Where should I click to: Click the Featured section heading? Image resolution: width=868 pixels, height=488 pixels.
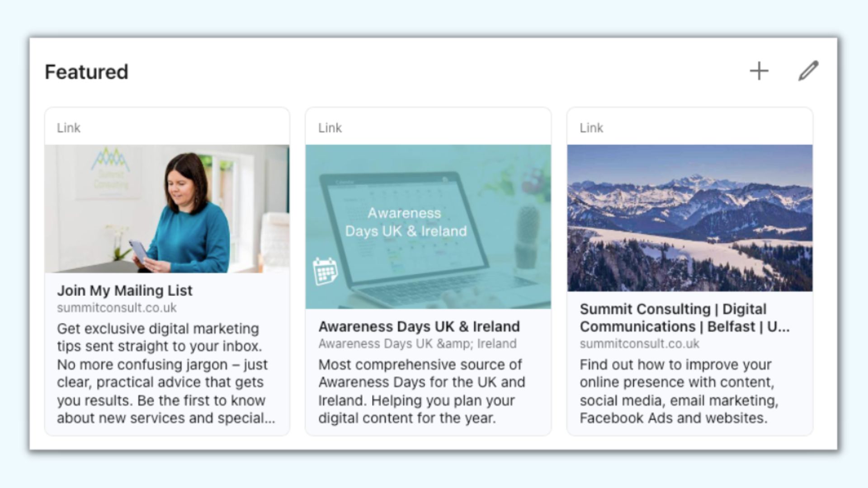[87, 72]
